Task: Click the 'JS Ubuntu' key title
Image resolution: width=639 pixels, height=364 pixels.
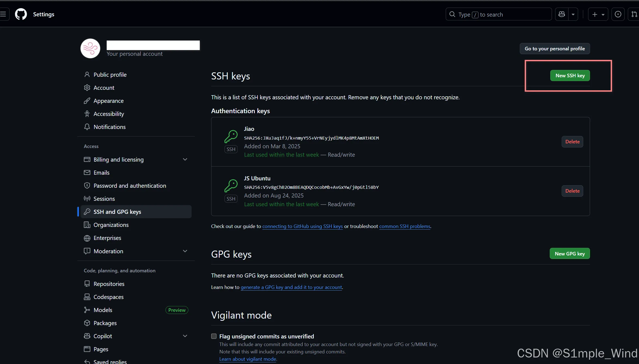Action: click(257, 178)
